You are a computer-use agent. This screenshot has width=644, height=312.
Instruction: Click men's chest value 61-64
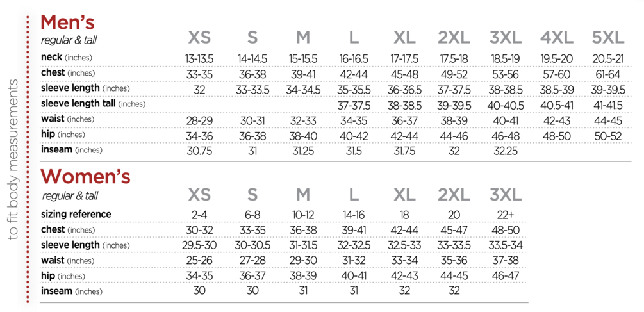(608, 75)
